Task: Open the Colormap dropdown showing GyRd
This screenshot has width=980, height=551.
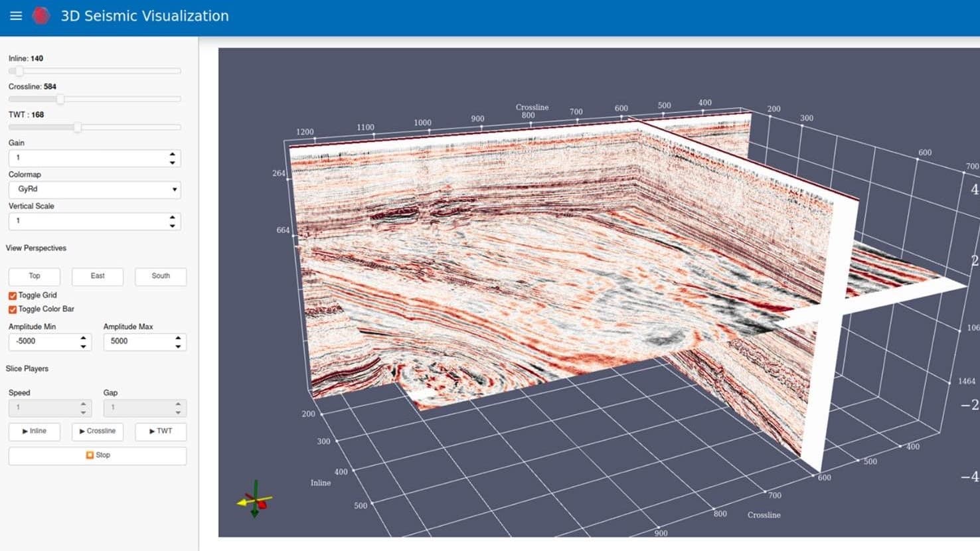Action: pos(94,189)
